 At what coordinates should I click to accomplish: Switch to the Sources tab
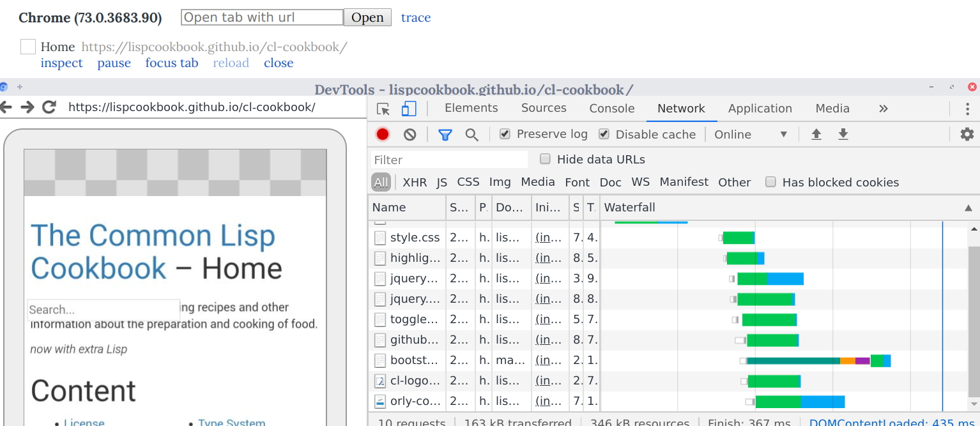point(544,109)
